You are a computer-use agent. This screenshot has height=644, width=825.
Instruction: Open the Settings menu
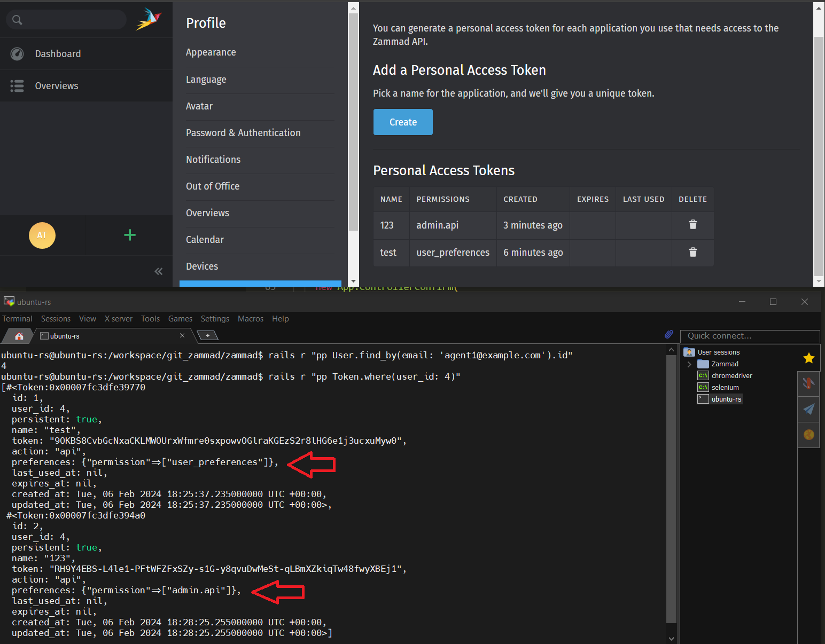pyautogui.click(x=215, y=319)
